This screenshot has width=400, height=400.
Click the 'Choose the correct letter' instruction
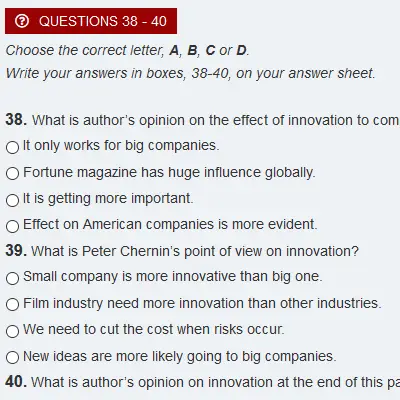click(x=127, y=50)
